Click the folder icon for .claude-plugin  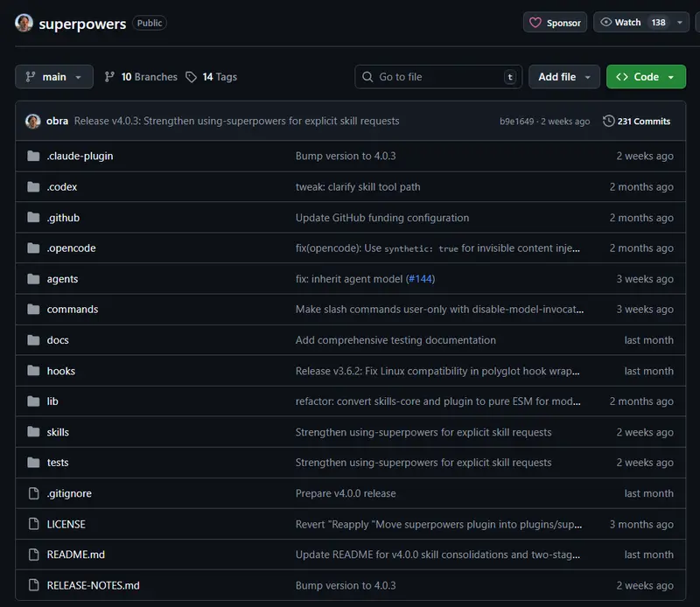33,156
